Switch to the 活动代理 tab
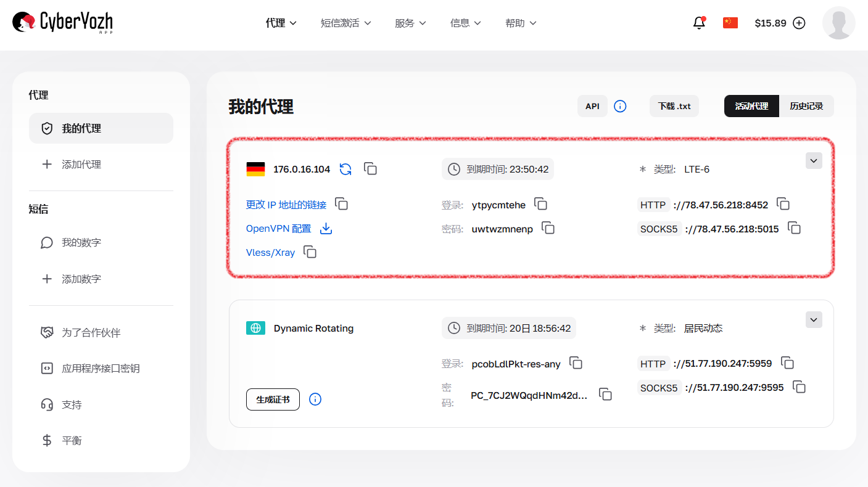Screen dimensions: 868x487 tap(751, 105)
